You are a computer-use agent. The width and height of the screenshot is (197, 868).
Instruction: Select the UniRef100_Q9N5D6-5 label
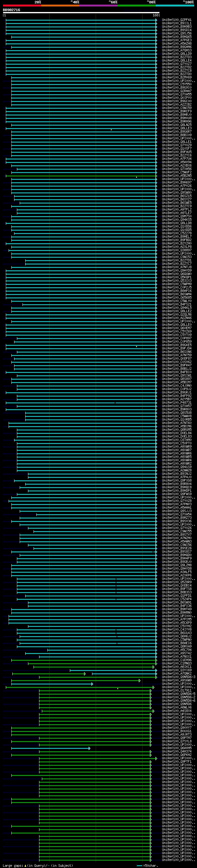(179, 694)
